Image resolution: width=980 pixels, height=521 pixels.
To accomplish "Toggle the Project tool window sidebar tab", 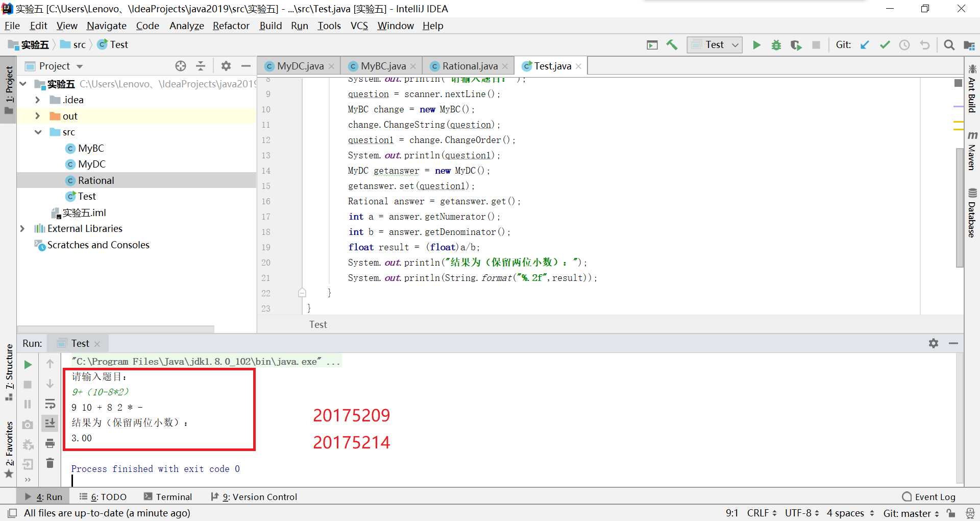I will click(x=9, y=90).
